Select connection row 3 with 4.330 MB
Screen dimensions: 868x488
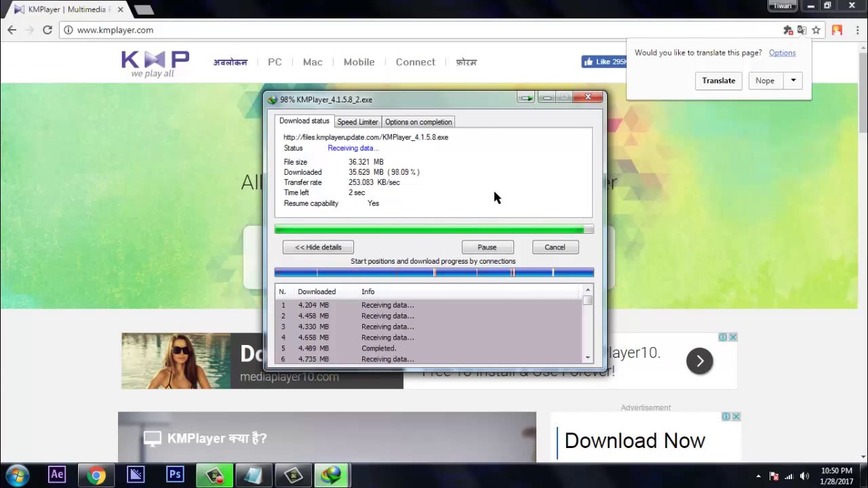click(429, 327)
